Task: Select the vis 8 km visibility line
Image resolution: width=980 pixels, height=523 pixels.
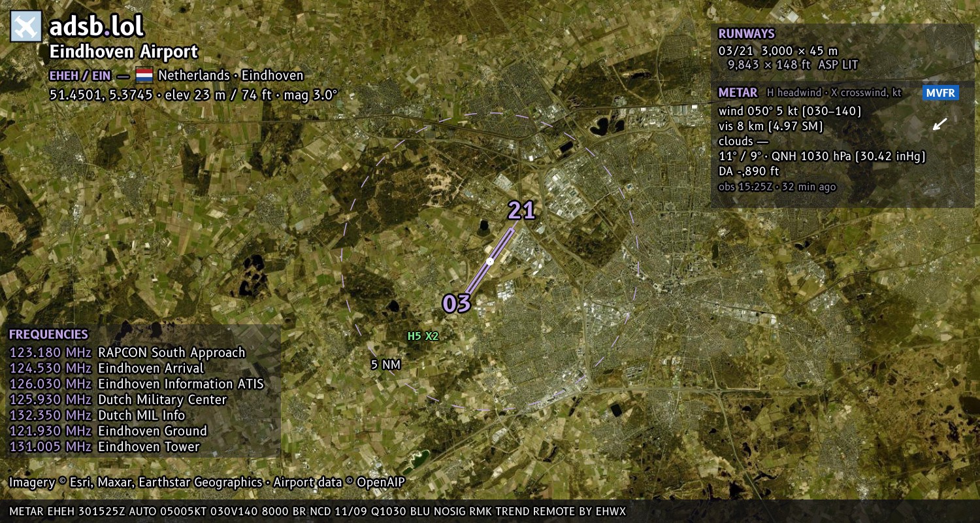Action: click(770, 126)
